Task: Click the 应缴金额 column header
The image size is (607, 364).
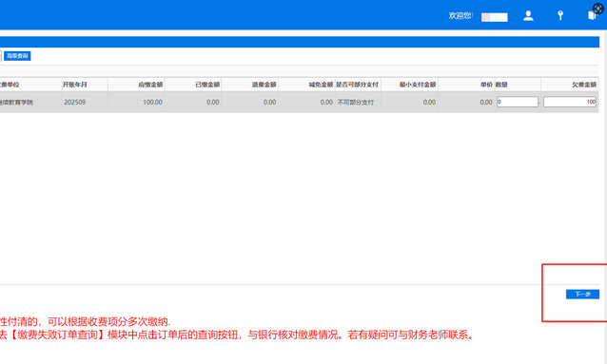Action: click(x=136, y=85)
